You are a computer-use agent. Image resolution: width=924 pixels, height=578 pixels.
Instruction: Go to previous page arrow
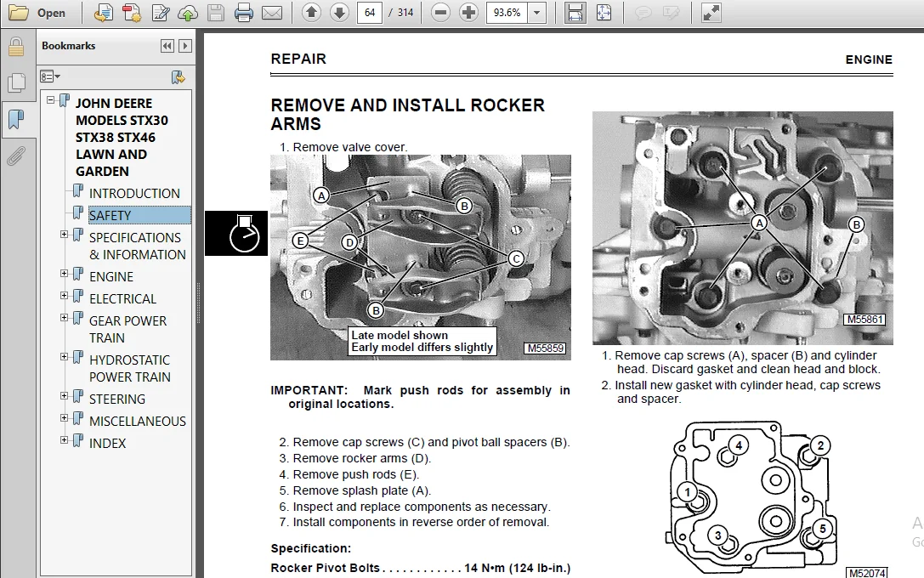[x=311, y=13]
